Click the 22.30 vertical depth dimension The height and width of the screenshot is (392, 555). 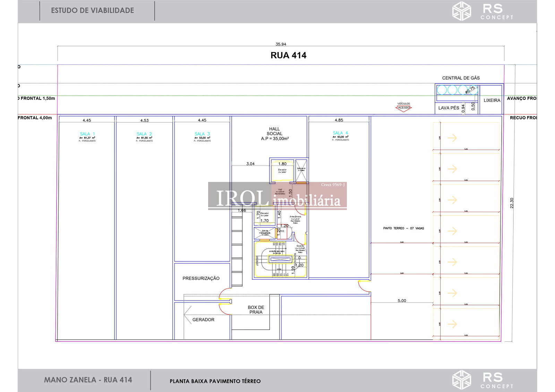coord(512,203)
